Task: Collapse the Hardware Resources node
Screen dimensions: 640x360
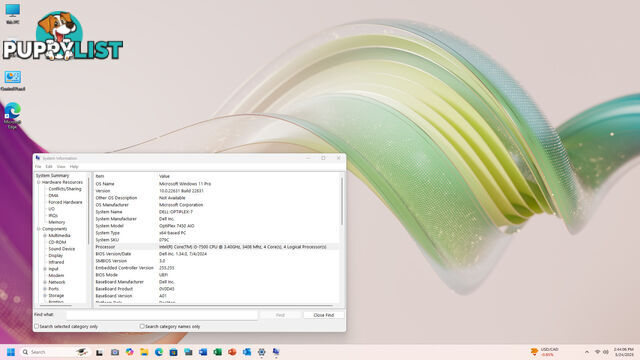Action: point(39,182)
